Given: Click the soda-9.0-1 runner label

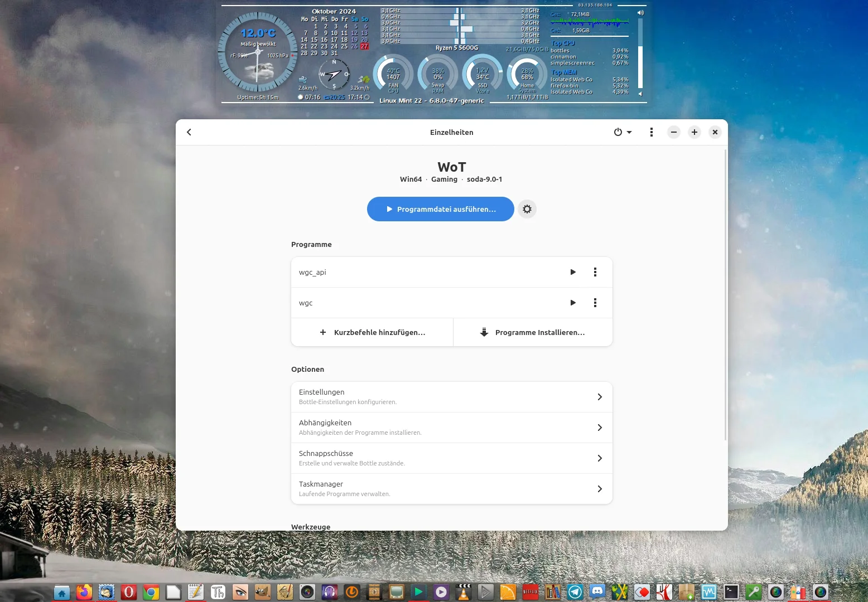Looking at the screenshot, I should tap(484, 179).
